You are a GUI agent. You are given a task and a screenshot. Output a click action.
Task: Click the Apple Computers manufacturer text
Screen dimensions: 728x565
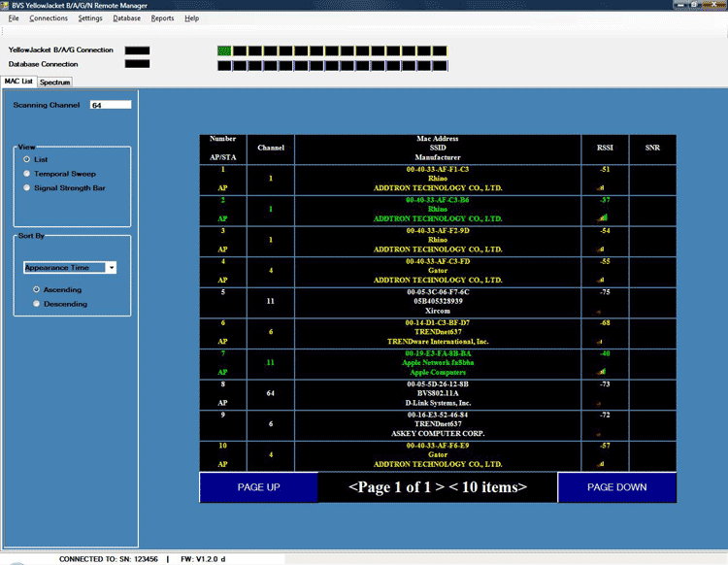click(438, 373)
